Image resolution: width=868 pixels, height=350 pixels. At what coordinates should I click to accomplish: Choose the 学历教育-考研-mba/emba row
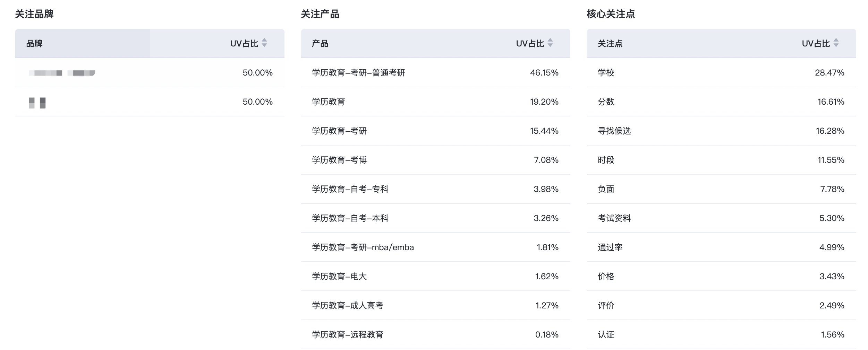click(x=363, y=247)
